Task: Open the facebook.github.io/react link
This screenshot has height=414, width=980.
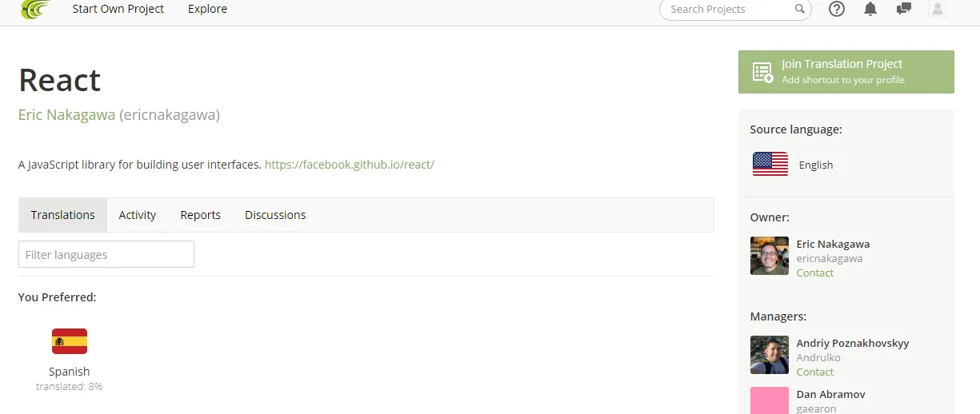Action: pos(350,165)
